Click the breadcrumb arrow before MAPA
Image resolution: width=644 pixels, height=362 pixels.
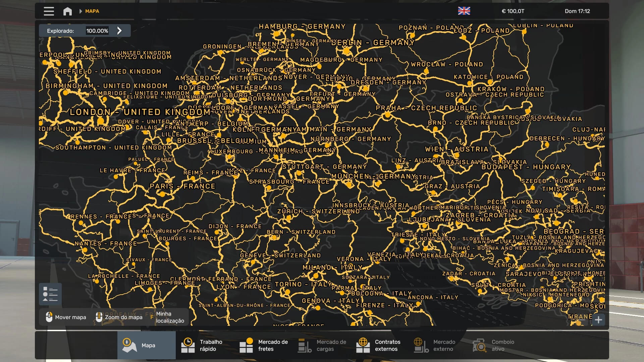coord(80,11)
